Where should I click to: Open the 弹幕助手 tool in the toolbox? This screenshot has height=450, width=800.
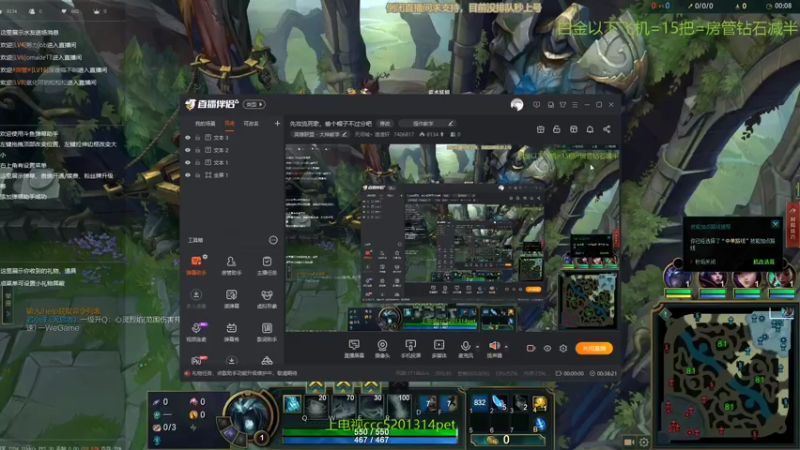[196, 265]
